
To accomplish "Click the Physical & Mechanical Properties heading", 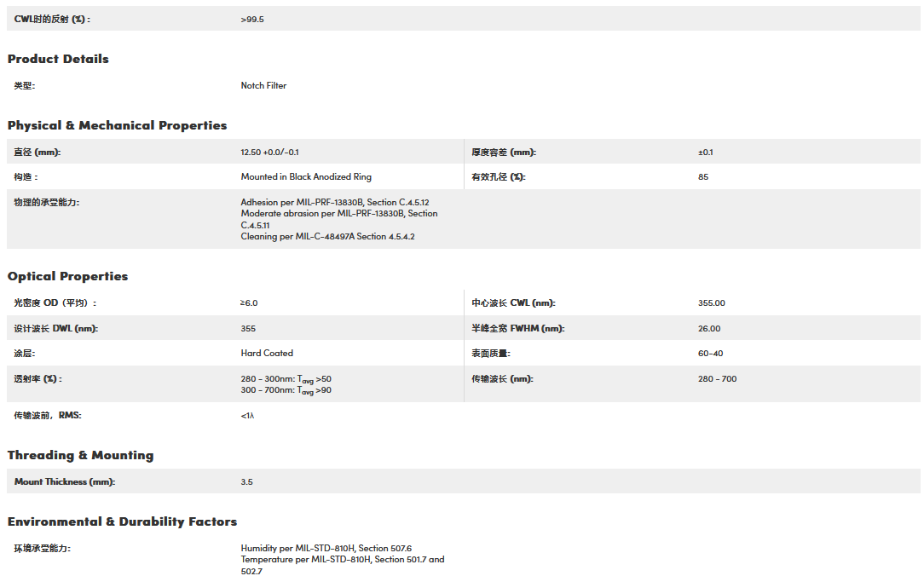I will (x=118, y=125).
